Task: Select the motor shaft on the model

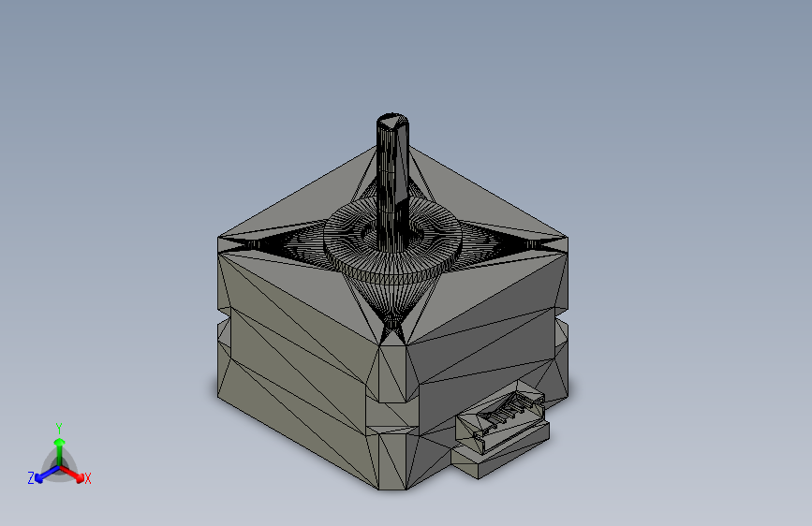Action: coord(392,182)
